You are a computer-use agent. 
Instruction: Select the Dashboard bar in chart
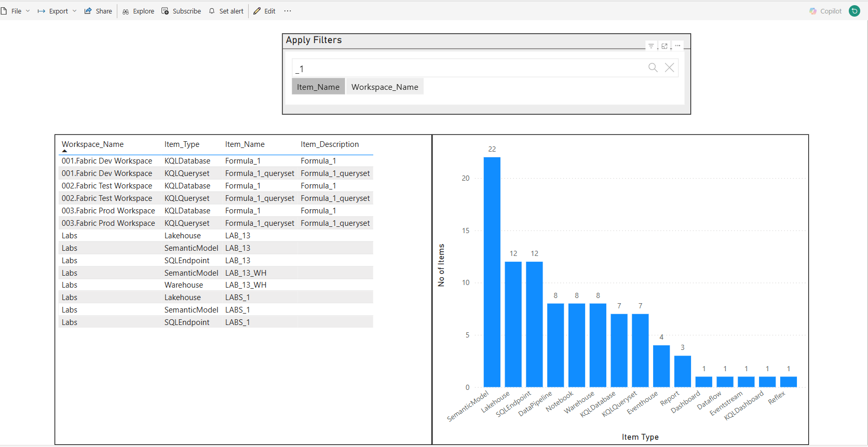(x=704, y=382)
